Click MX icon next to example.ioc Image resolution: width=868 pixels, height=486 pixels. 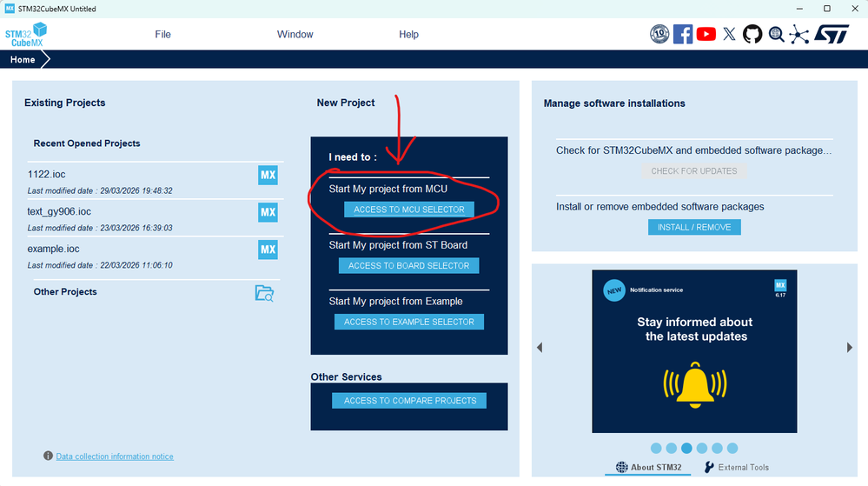coord(268,250)
